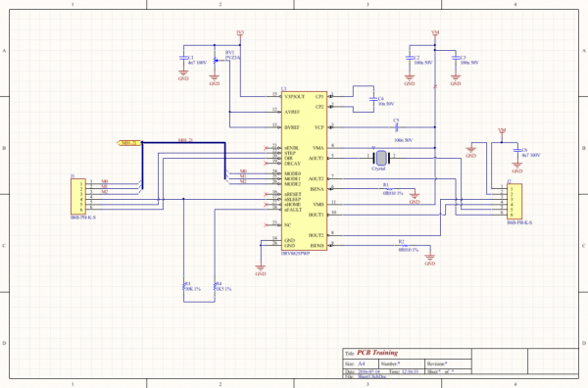Image resolution: width=588 pixels, height=388 pixels.
Task: Select resistor R1 on the ISENA line
Action: 388,189
